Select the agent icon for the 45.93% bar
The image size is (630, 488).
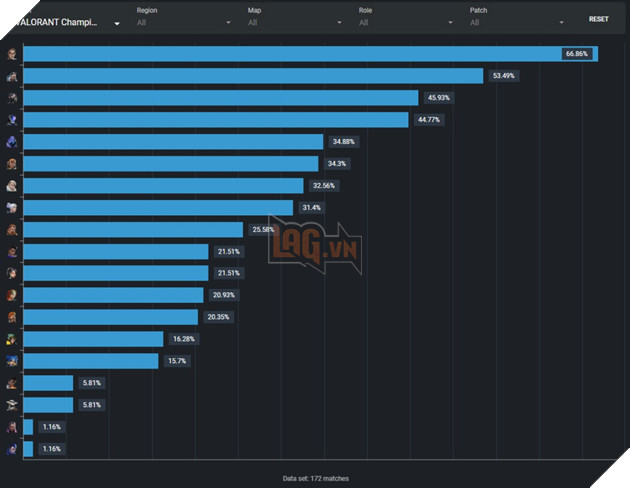click(x=11, y=98)
